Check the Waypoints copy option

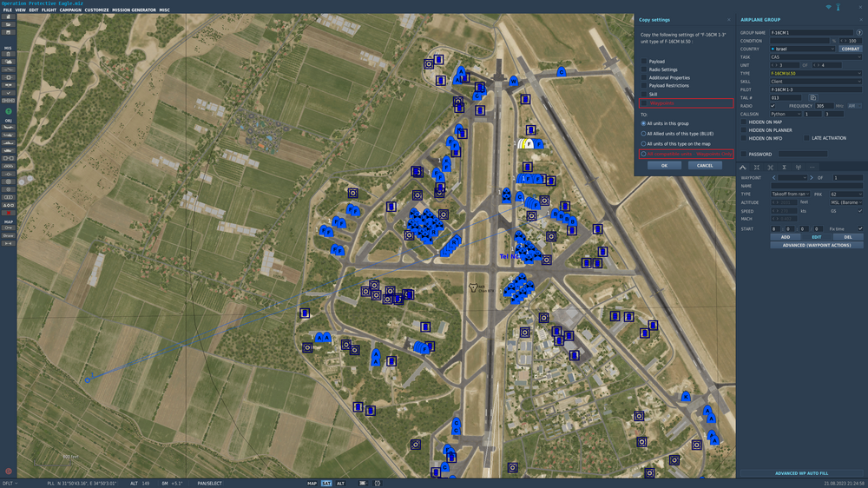[x=644, y=103]
